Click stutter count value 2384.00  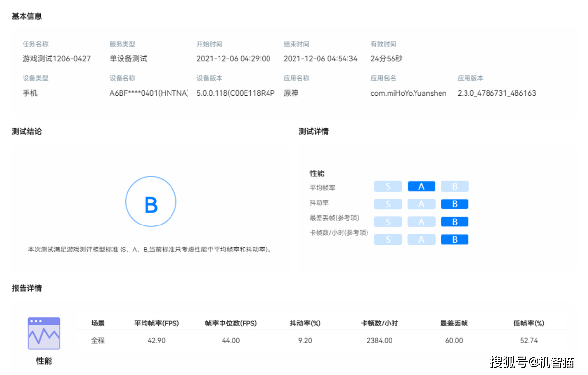pos(379,340)
